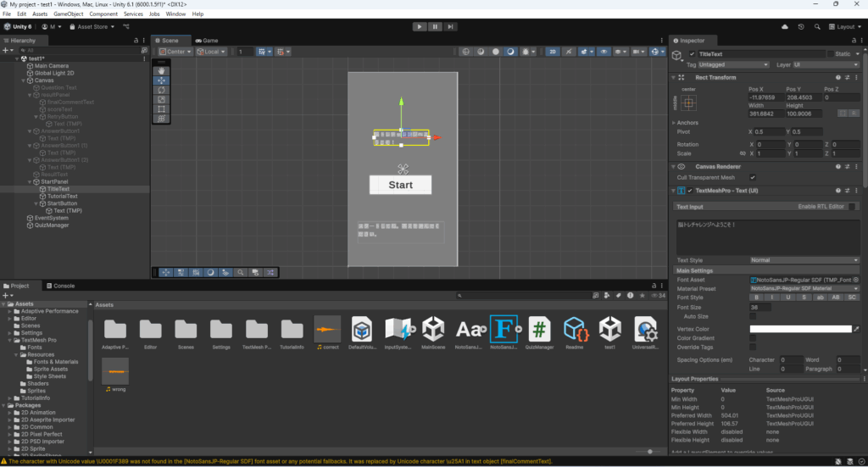Viewport: 868px width, 467px height.
Task: Open the Layout dropdown
Action: (x=845, y=26)
